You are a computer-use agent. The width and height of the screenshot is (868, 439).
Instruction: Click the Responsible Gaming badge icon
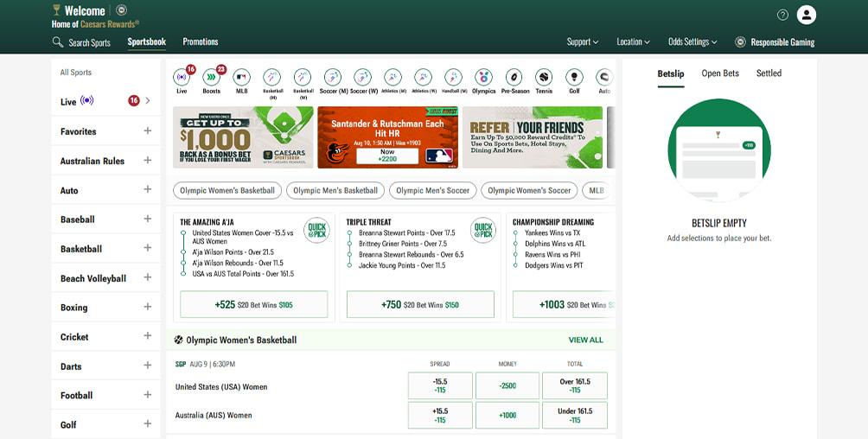coord(740,42)
